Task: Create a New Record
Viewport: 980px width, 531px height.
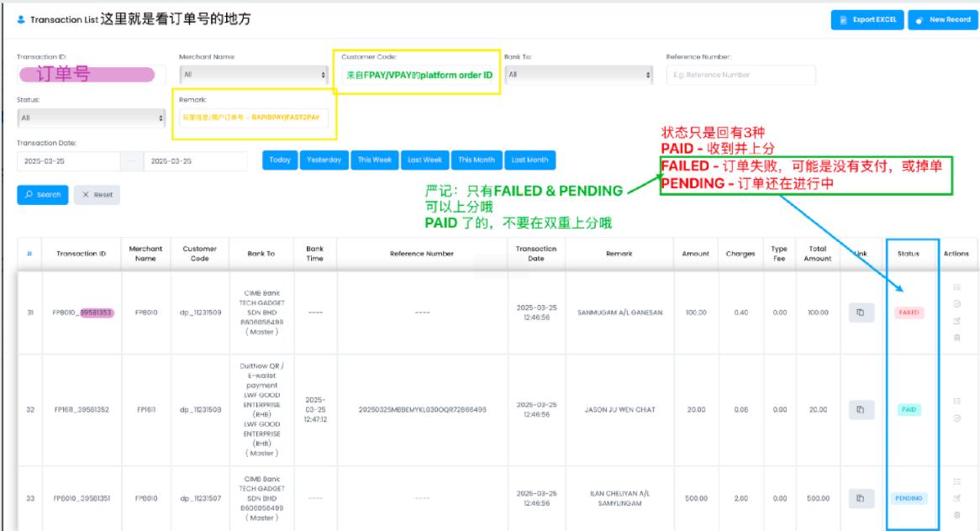Action: tap(940, 18)
